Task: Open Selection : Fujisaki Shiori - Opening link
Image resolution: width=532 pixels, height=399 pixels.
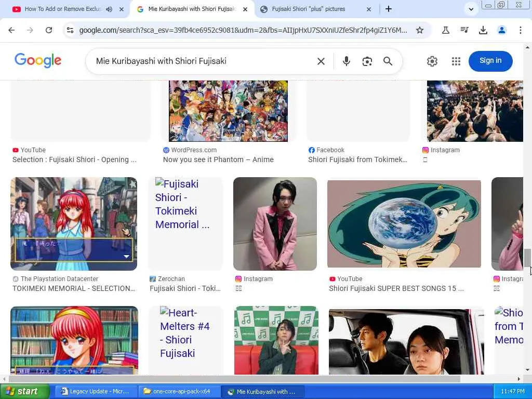Action: tap(74, 160)
